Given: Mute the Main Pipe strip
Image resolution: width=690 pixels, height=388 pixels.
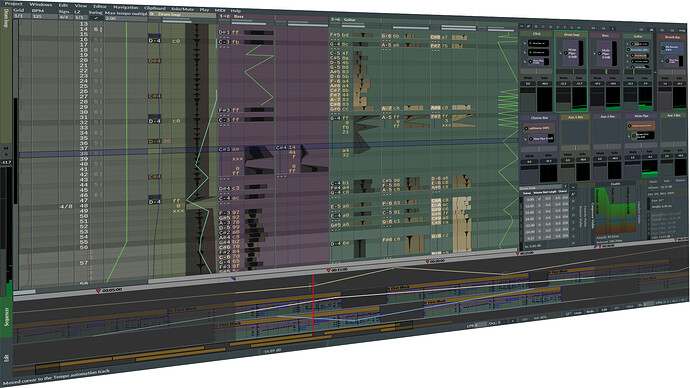Looking at the screenshot, I should 632,152.
